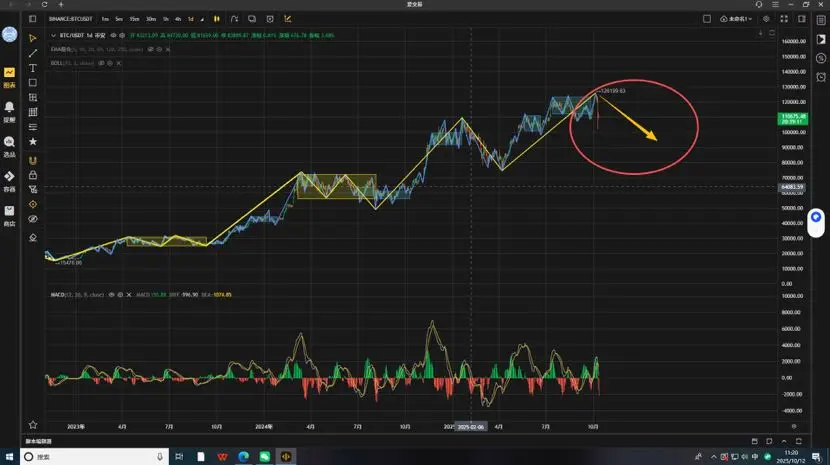
Task: Remove the BOLL indicator
Action: [x=119, y=63]
